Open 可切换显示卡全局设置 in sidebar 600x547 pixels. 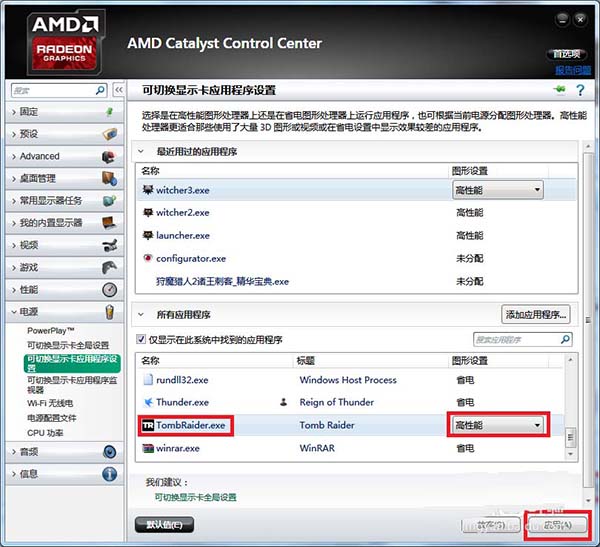tap(68, 345)
